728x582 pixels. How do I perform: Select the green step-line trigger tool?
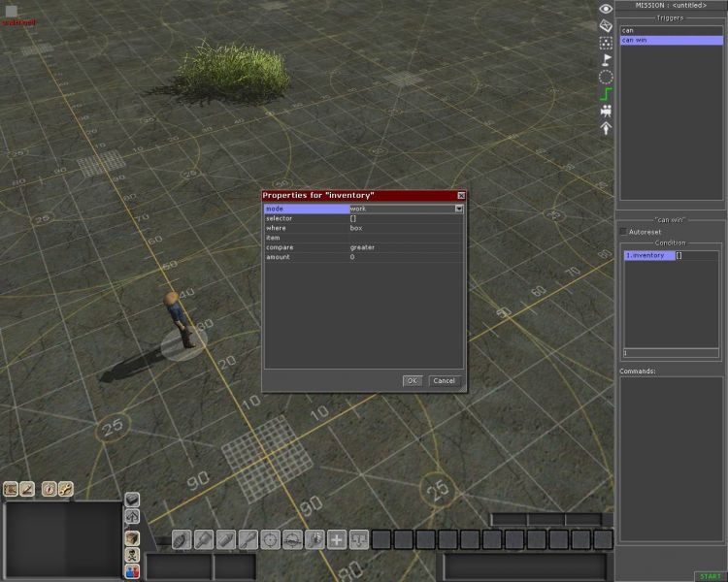606,94
